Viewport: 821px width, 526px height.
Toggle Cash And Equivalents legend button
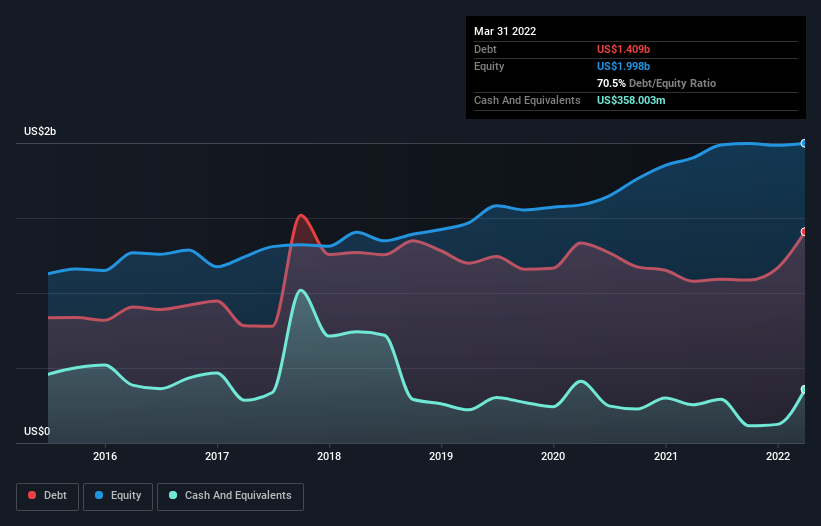coord(230,496)
